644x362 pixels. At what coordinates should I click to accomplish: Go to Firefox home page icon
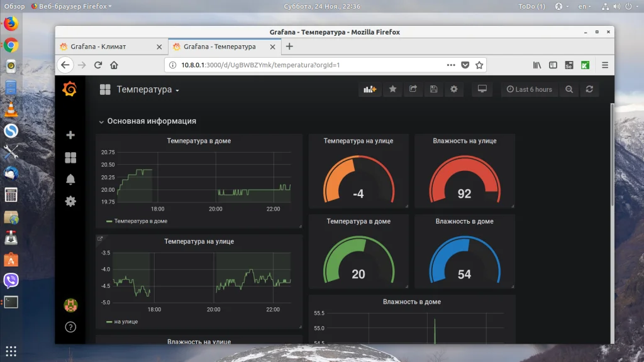pyautogui.click(x=114, y=65)
